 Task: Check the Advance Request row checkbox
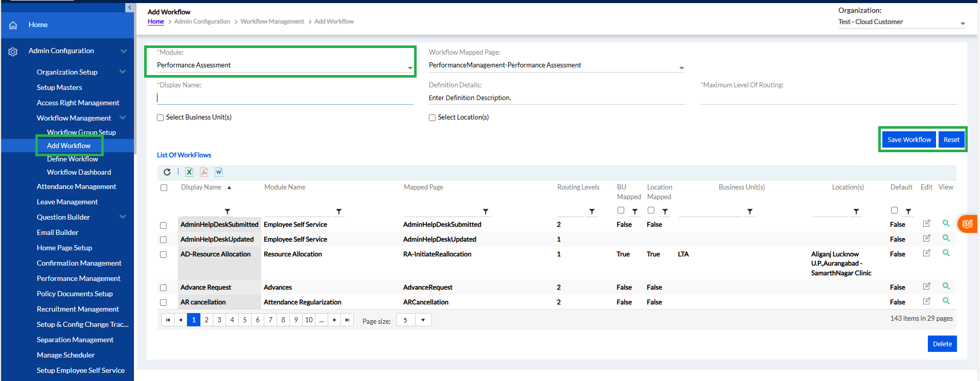pyautogui.click(x=164, y=288)
